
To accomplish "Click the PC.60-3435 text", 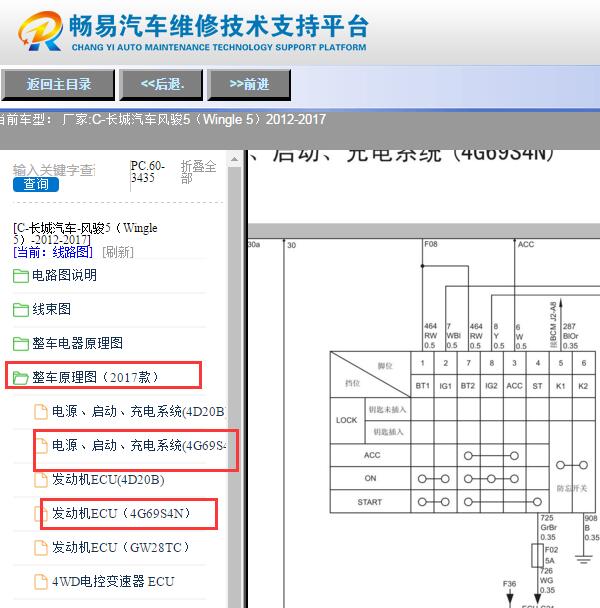I will (147, 172).
